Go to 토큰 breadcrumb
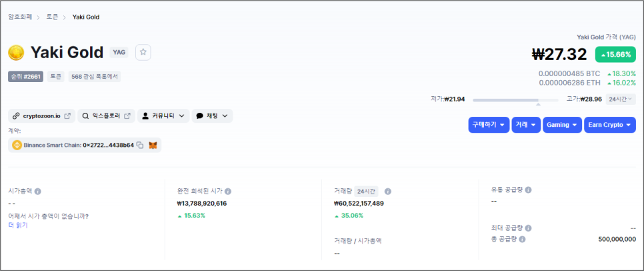Image resolution: width=644 pixels, height=271 pixels. click(x=52, y=16)
